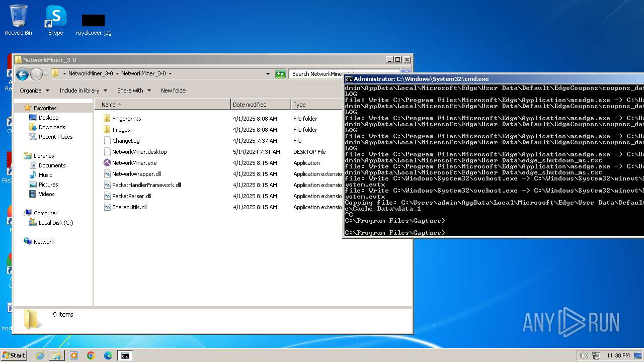Click the Start button
The width and height of the screenshot is (644, 362).
(14, 355)
